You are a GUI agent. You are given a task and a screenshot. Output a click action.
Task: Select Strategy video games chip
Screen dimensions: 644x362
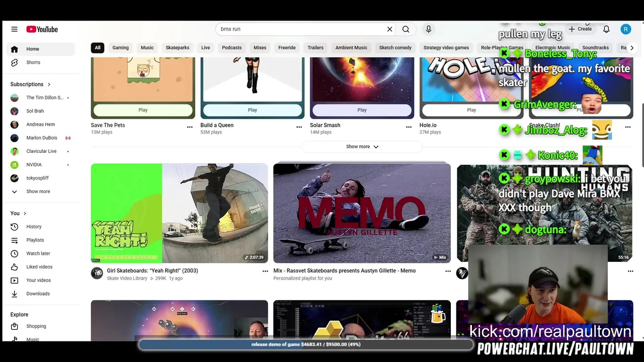446,48
